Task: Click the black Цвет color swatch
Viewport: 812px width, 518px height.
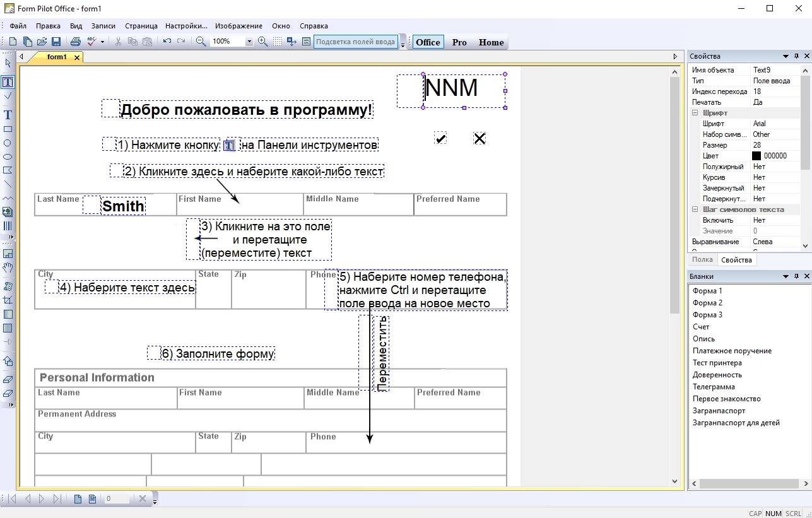Action: [x=756, y=156]
